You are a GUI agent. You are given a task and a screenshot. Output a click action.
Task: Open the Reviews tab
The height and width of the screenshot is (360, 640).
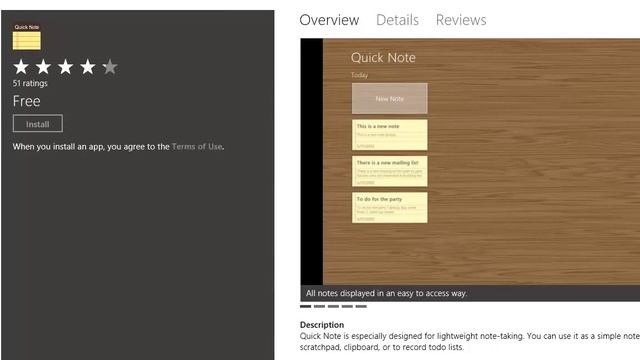[461, 20]
